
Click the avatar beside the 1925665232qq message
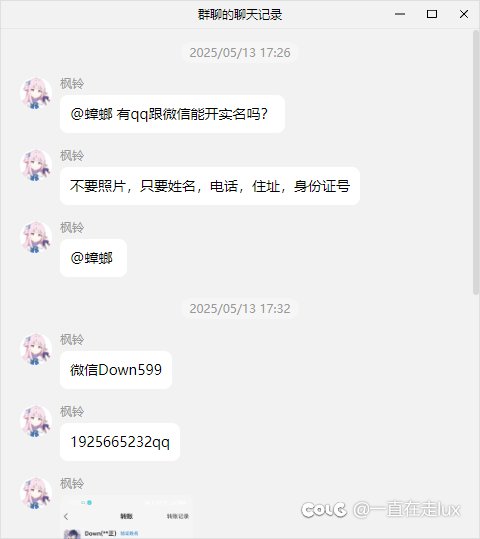pyautogui.click(x=36, y=421)
